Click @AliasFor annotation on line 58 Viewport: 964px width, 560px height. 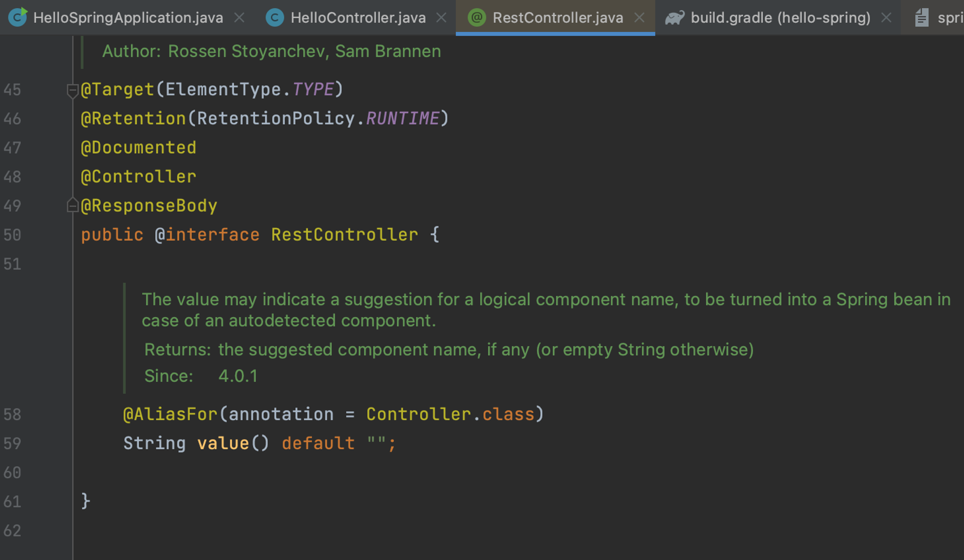(x=170, y=414)
